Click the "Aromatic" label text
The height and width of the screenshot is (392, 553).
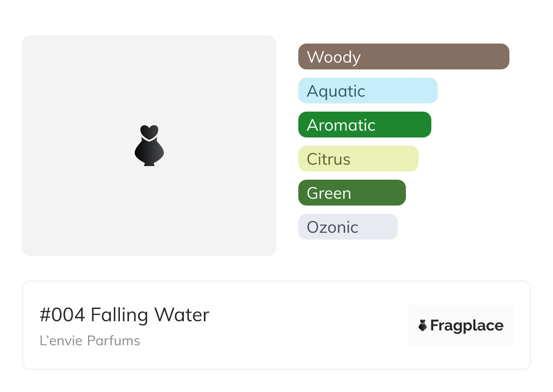click(x=341, y=125)
